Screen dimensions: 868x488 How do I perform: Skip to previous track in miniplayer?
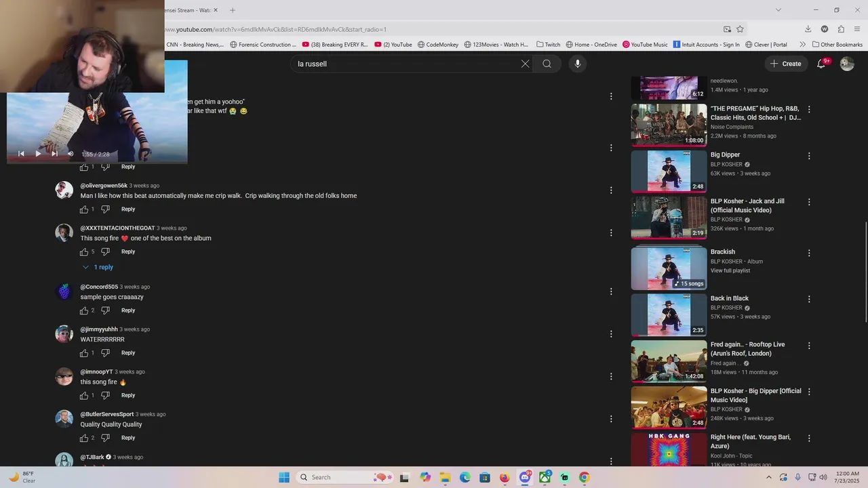coord(21,154)
